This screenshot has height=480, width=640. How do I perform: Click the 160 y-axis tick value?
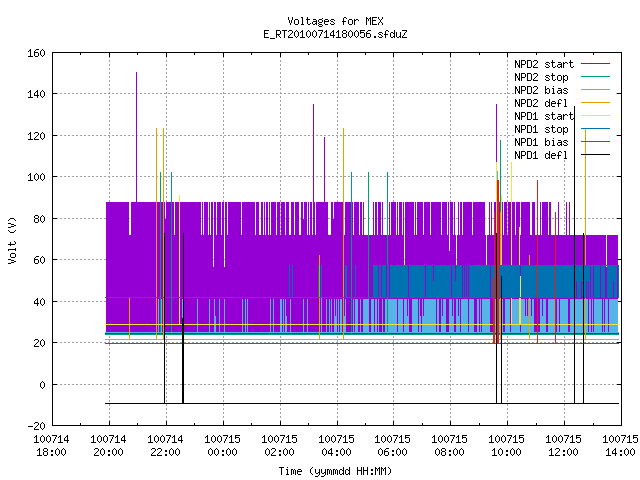tap(36, 53)
